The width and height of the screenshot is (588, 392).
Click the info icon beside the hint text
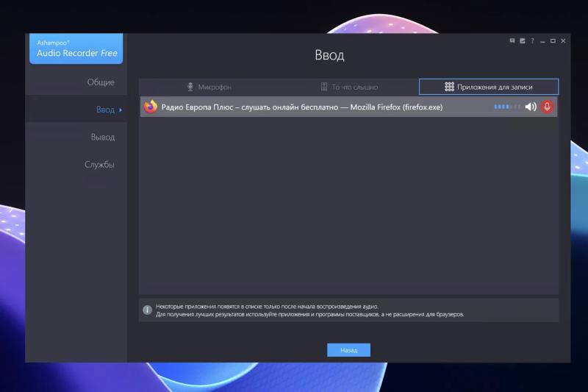coord(148,310)
